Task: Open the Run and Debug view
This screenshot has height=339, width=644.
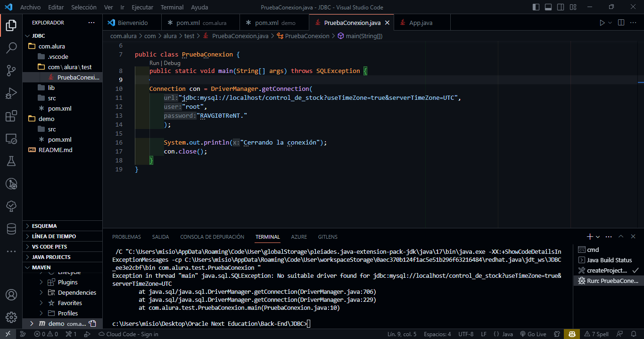Action: [11, 94]
